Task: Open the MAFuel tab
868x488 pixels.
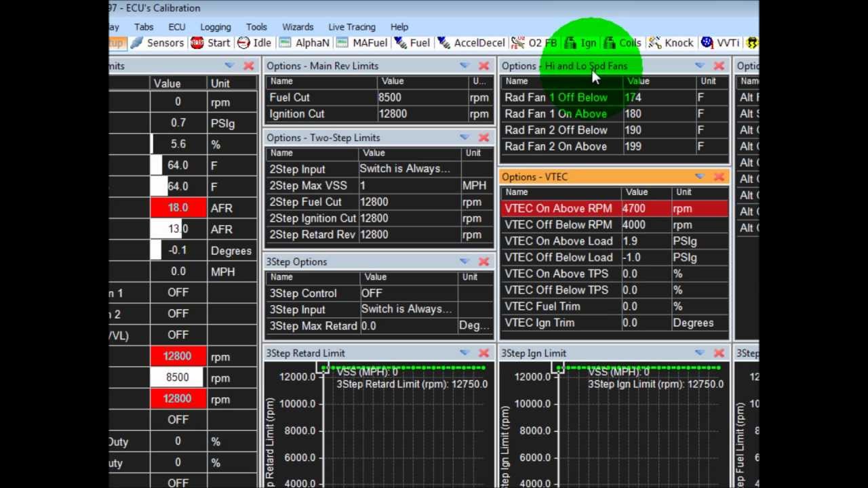Action: 361,43
